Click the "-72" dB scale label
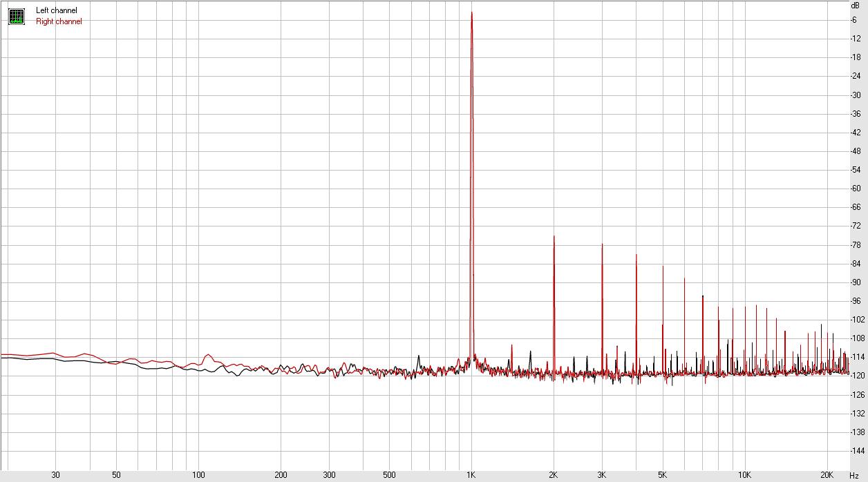 pos(855,226)
